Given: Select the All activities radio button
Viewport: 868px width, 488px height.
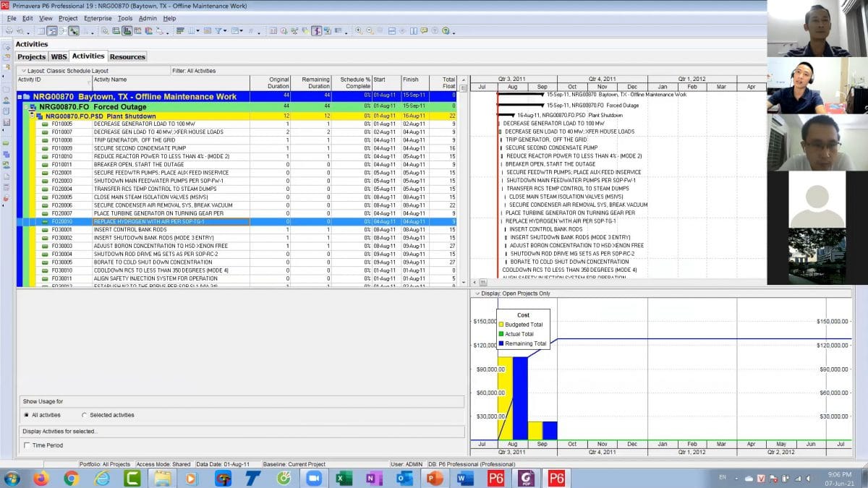Looking at the screenshot, I should click(27, 415).
